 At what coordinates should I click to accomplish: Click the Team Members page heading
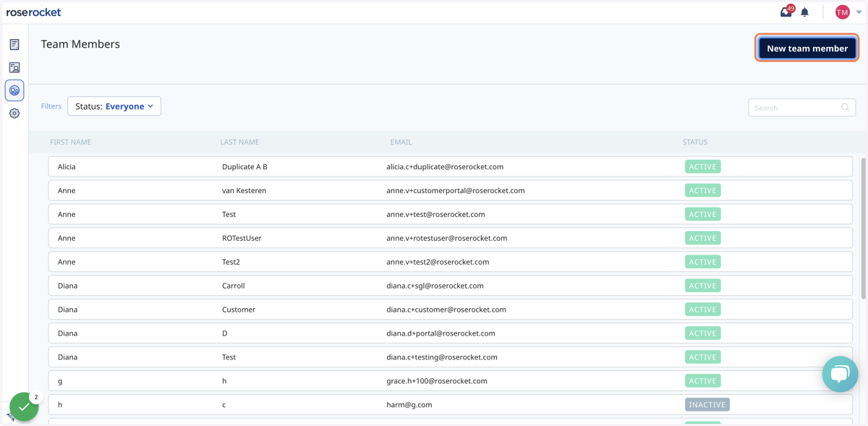pyautogui.click(x=80, y=44)
